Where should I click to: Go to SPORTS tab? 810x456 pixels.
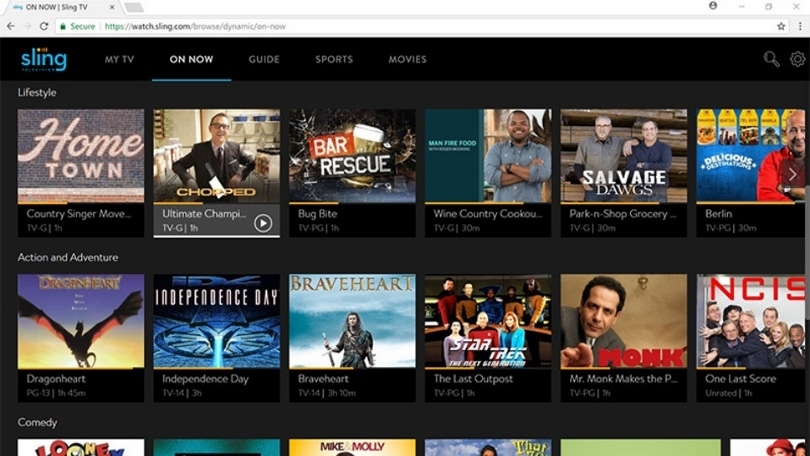coord(334,59)
